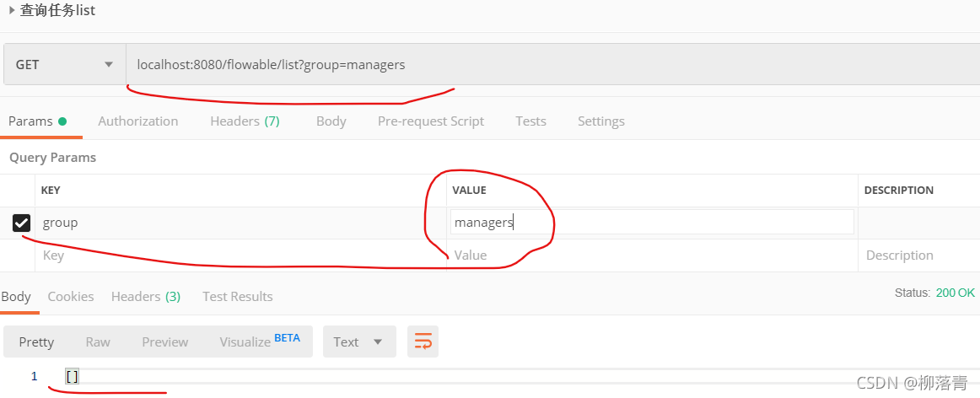Open the Test Results tab
This screenshot has width=980, height=398.
[x=238, y=297]
